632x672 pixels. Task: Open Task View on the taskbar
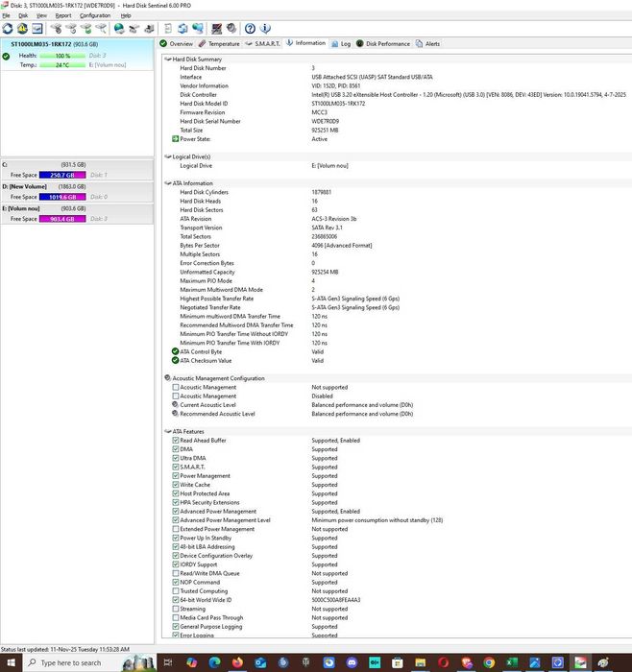[168, 662]
